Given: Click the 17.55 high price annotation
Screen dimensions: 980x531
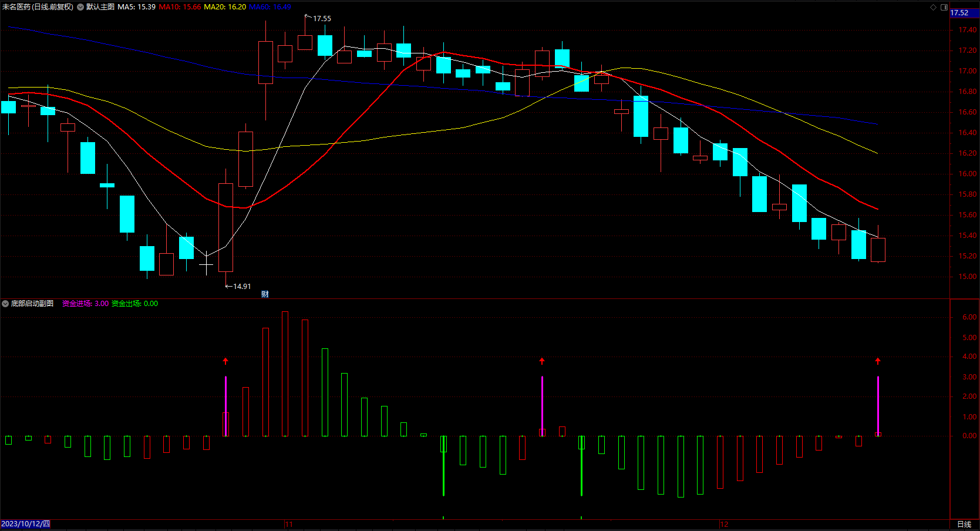Looking at the screenshot, I should pos(322,19).
